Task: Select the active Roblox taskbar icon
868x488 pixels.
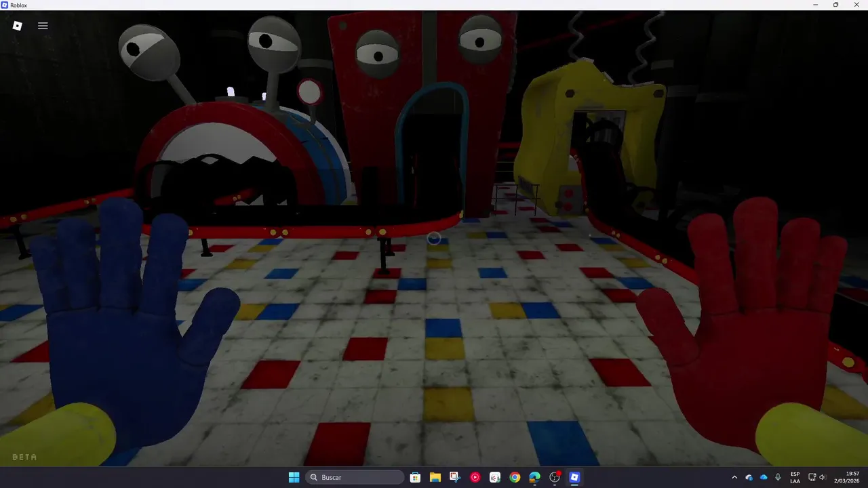Action: 574,477
